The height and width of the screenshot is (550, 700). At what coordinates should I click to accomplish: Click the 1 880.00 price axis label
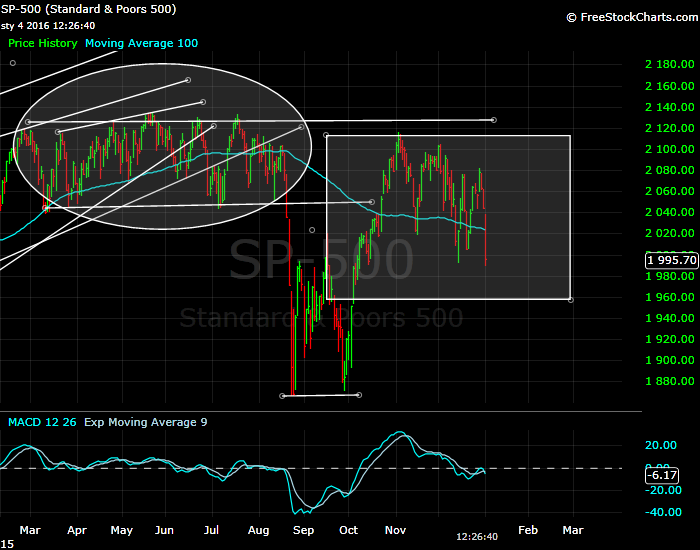(670, 381)
